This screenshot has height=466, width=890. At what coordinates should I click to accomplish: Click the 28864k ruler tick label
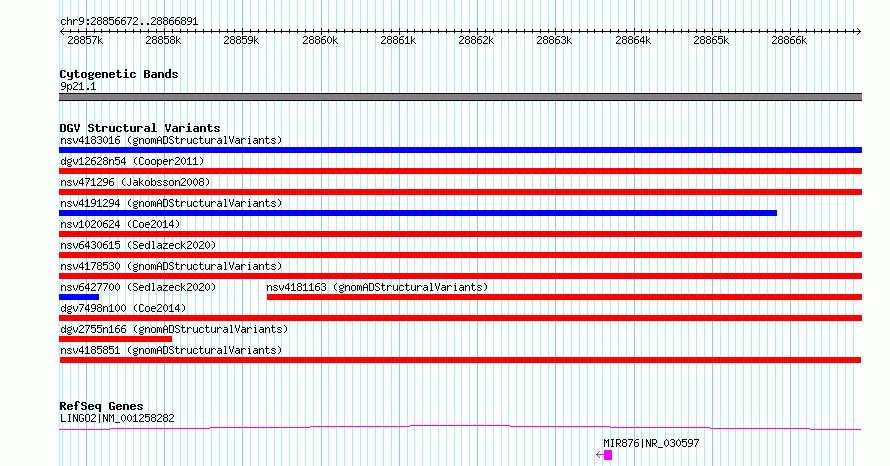tap(633, 40)
